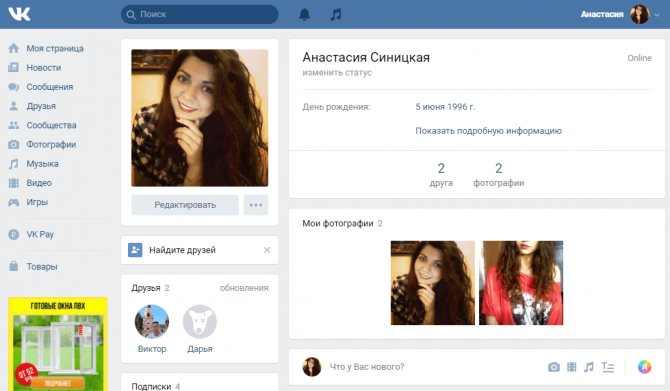This screenshot has height=391, width=670.
Task: Expand account menu next to Анастасия
Action: pyautogui.click(x=657, y=15)
